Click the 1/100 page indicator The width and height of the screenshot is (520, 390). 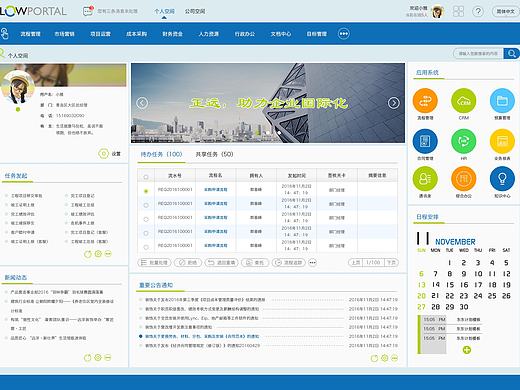point(373,263)
